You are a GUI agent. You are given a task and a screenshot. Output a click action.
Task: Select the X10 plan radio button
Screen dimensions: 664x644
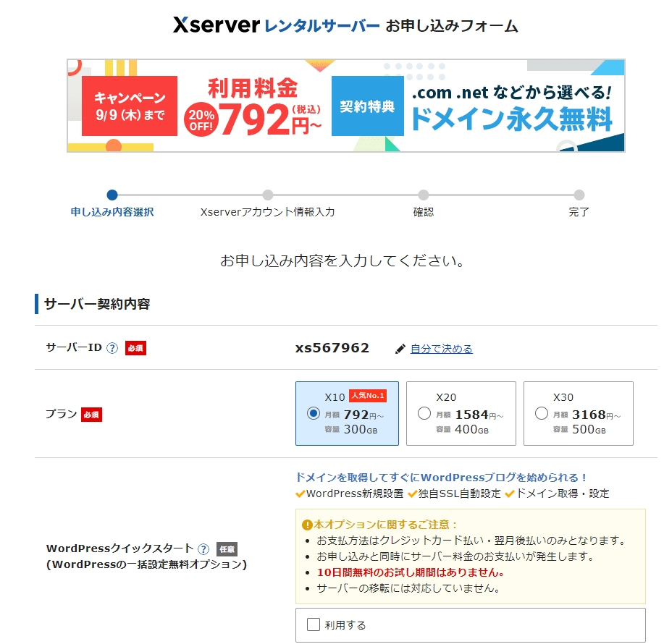[x=314, y=413]
